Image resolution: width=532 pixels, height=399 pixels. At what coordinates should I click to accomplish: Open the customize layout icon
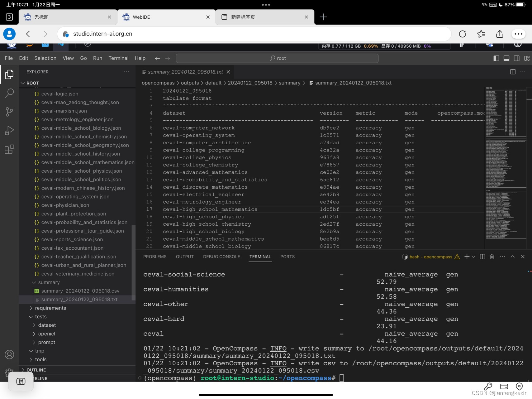[527, 58]
